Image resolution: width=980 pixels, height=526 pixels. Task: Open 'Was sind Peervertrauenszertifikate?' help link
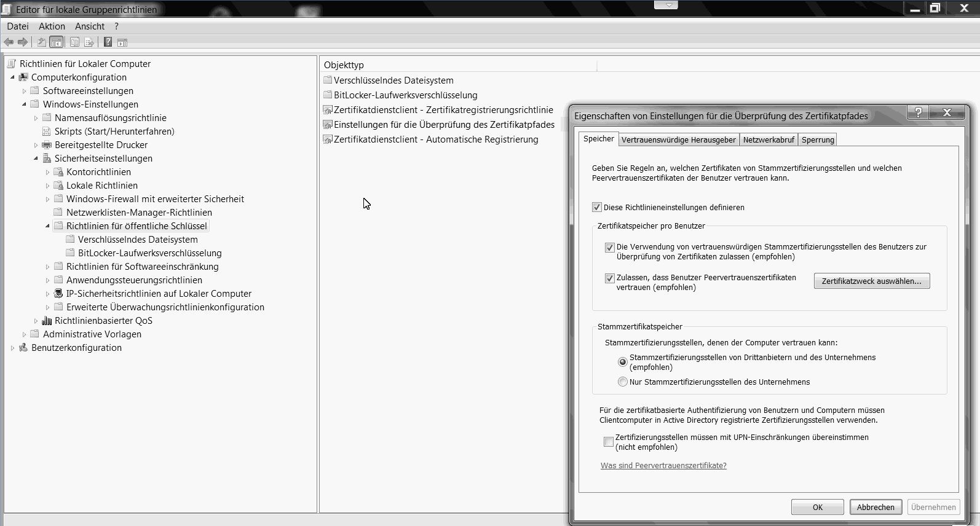[x=663, y=466]
